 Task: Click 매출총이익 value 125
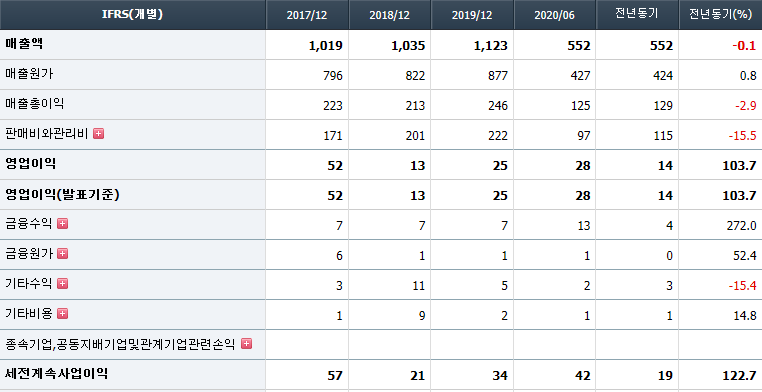click(x=581, y=106)
